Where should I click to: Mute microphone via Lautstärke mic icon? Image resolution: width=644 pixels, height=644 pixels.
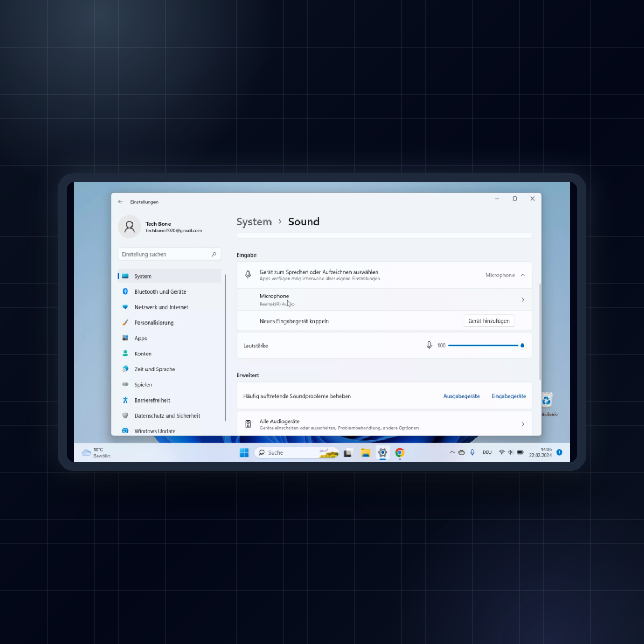[x=429, y=346]
